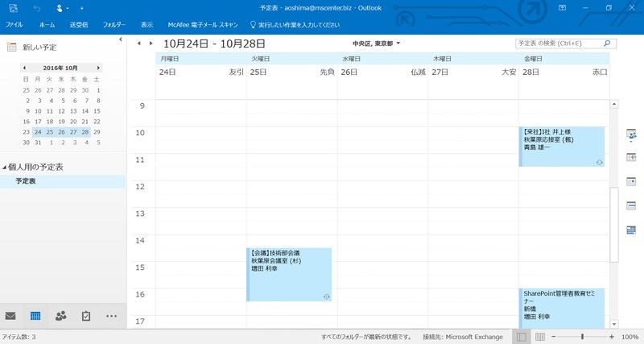Click the calendar-with-people icon on right edge
Image resolution: width=644 pixels, height=344 pixels.
point(631,135)
